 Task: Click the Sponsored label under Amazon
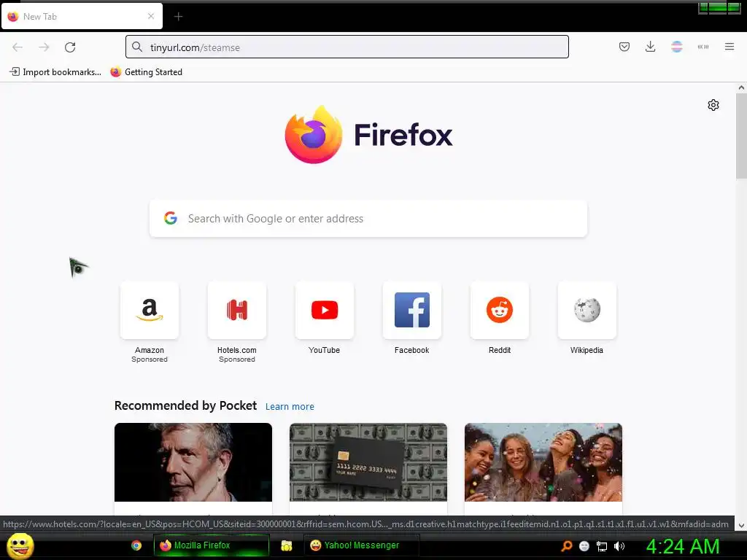tap(150, 359)
